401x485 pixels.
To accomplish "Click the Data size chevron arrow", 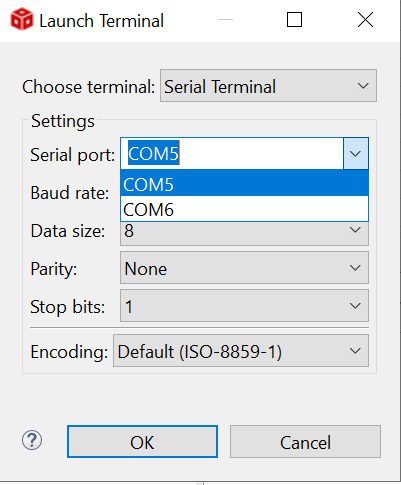I will click(355, 230).
